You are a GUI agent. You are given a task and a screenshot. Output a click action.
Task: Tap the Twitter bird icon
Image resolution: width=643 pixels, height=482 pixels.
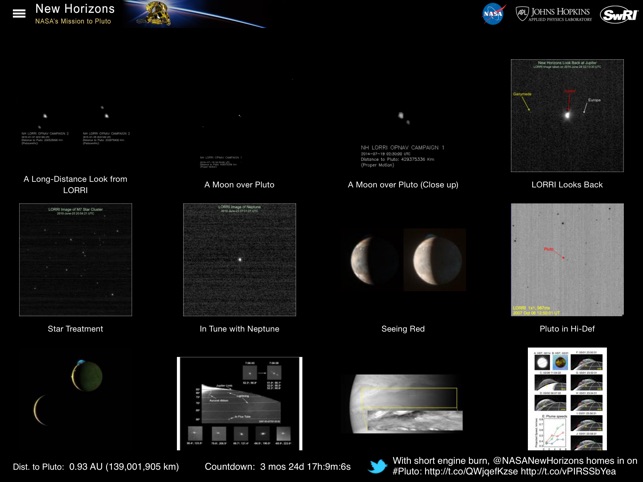pyautogui.click(x=378, y=466)
